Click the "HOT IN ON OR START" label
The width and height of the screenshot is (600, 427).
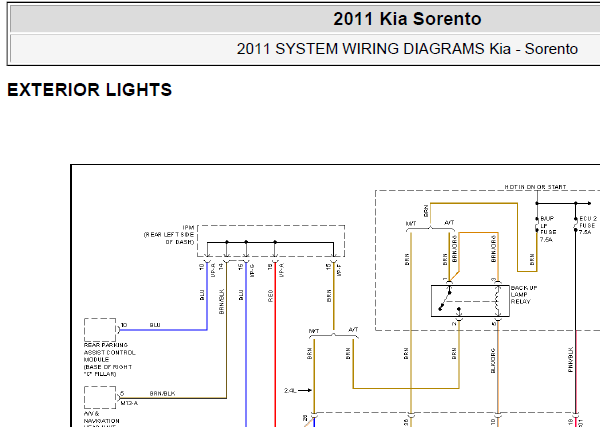pos(535,187)
